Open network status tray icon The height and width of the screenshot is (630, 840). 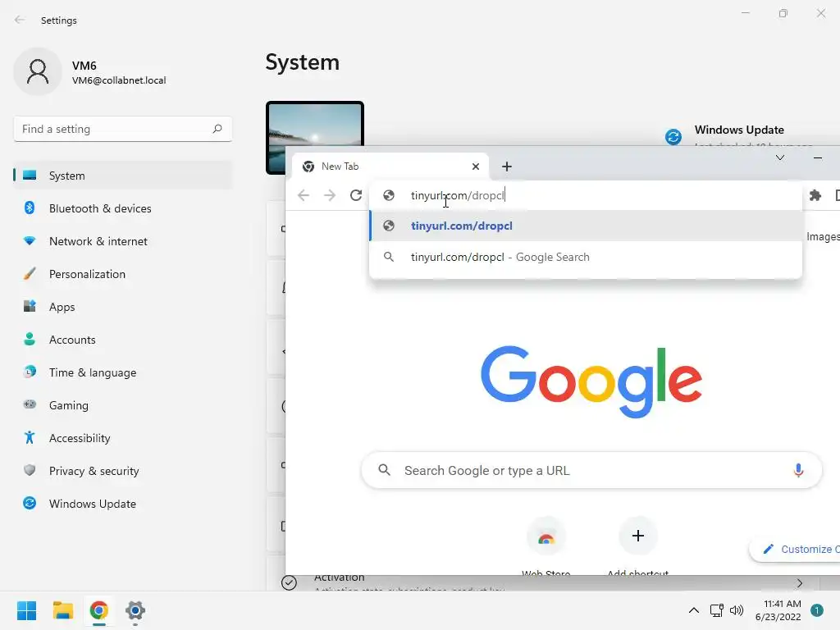717,610
